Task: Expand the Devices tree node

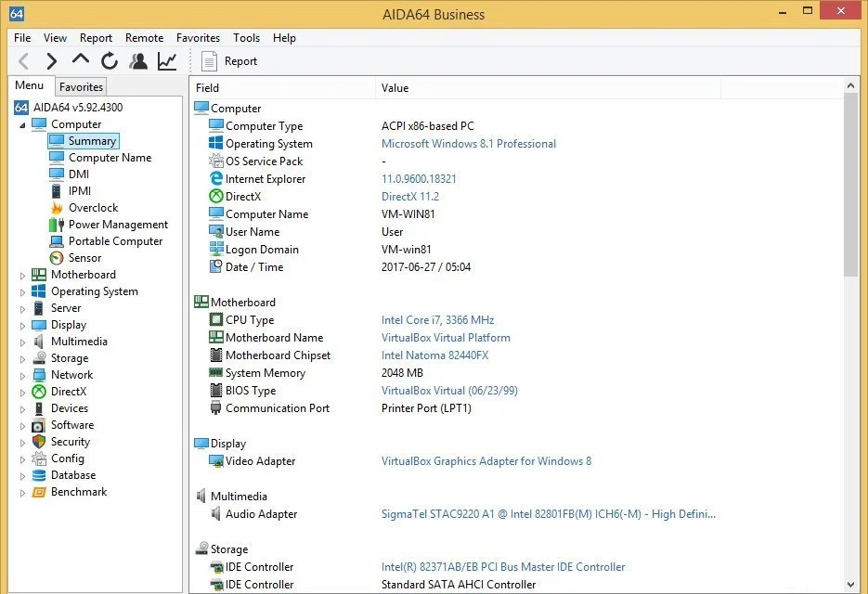Action: click(x=22, y=409)
